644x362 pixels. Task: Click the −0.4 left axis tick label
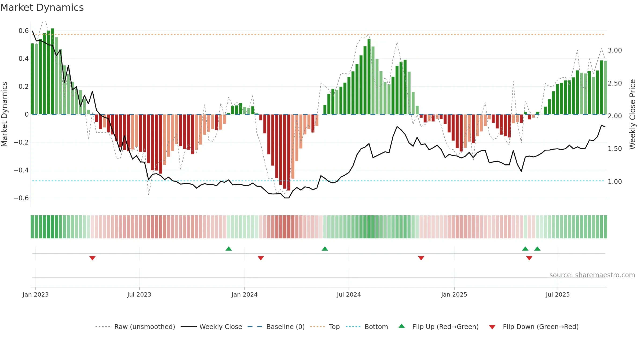point(21,170)
